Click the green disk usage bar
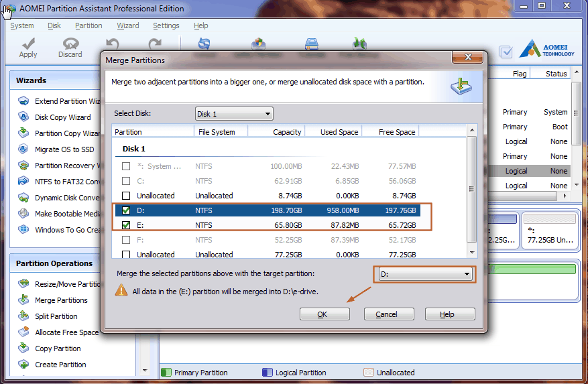This screenshot has width=588, height=384. point(533,269)
